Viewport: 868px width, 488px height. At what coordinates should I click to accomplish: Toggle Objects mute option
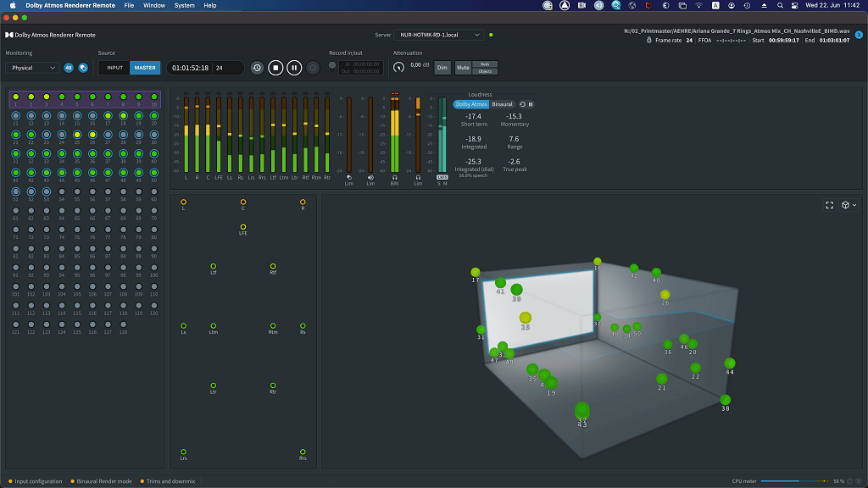(485, 71)
